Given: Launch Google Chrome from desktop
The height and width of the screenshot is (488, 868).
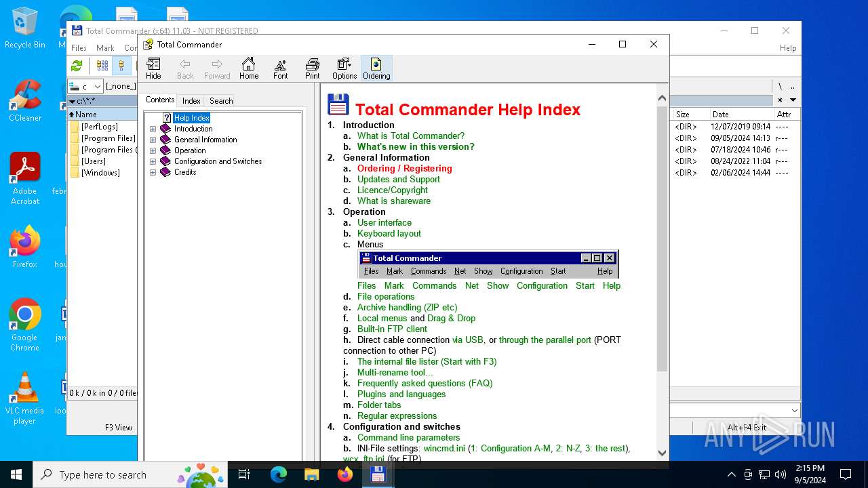Looking at the screenshot, I should click(25, 325).
